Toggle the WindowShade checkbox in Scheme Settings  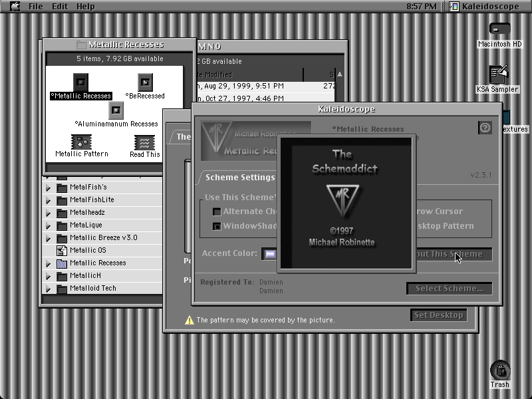click(x=217, y=226)
